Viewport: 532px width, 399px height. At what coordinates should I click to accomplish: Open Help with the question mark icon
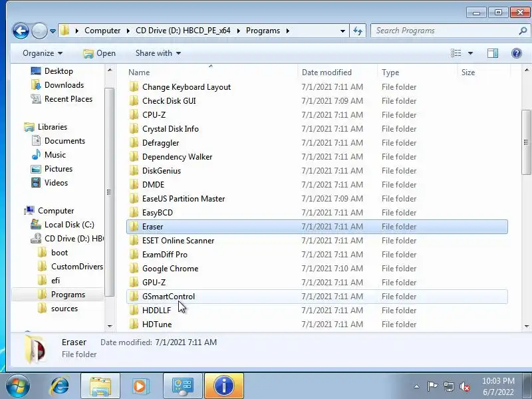click(517, 53)
